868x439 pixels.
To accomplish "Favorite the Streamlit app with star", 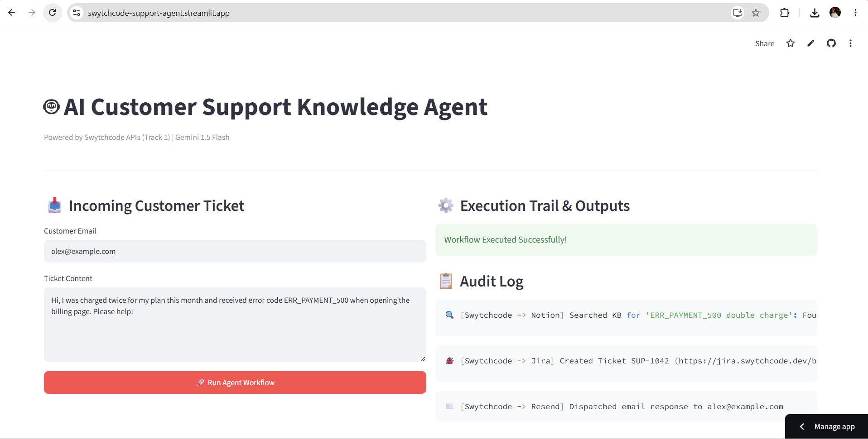I will click(791, 43).
